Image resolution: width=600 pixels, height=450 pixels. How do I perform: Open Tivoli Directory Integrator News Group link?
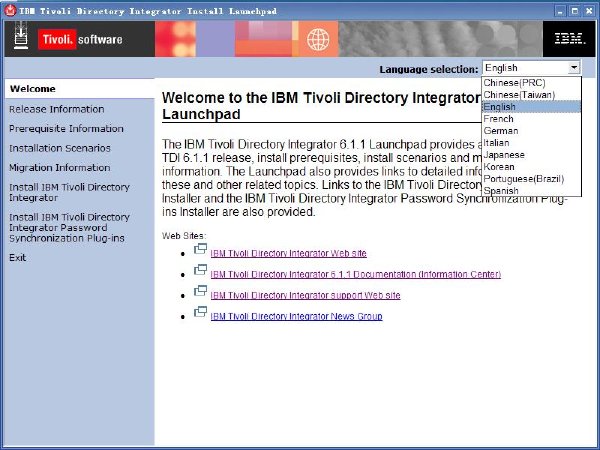click(x=296, y=316)
